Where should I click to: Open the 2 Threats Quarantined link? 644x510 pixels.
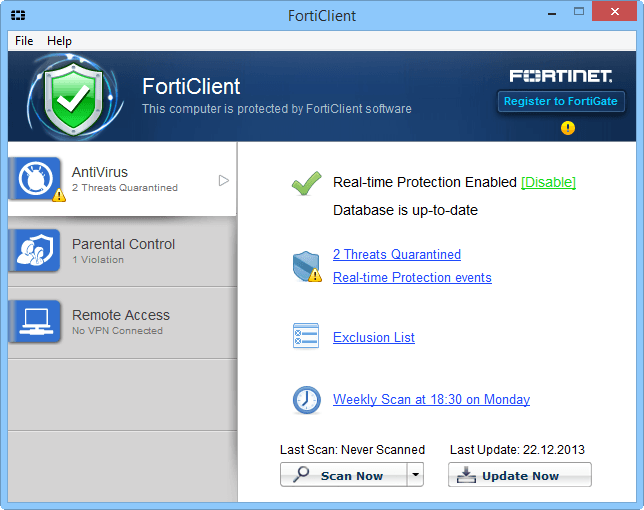tap(397, 255)
